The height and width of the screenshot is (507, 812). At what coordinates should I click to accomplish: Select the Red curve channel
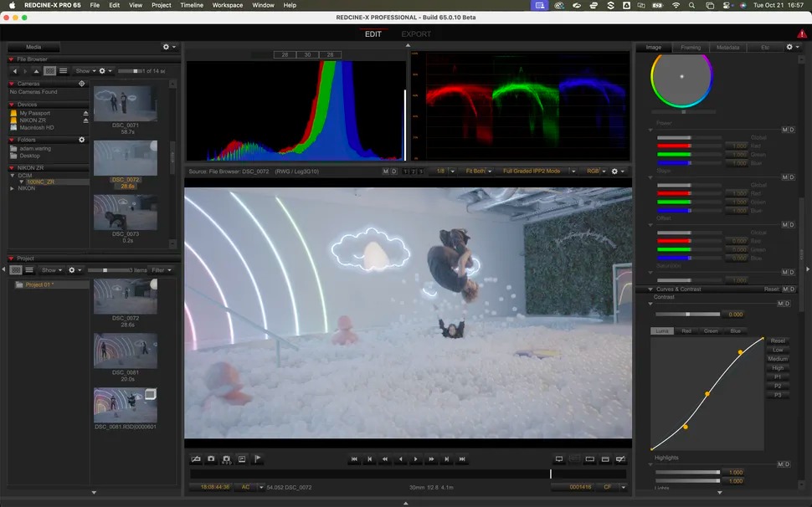[686, 331]
